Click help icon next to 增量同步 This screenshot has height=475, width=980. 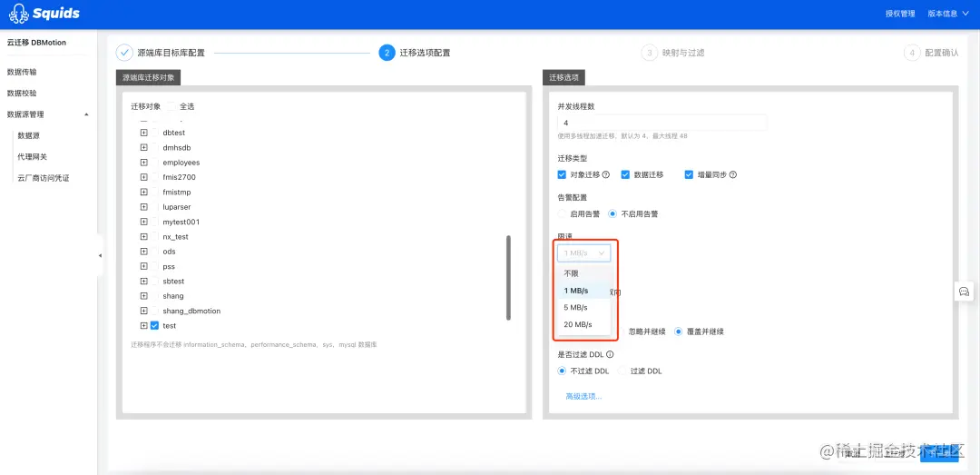coord(733,174)
